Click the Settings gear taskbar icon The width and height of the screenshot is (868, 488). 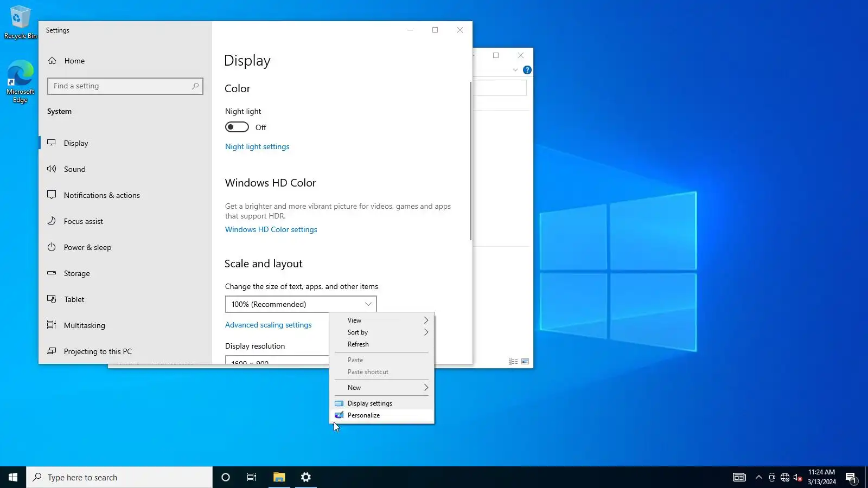click(x=306, y=477)
